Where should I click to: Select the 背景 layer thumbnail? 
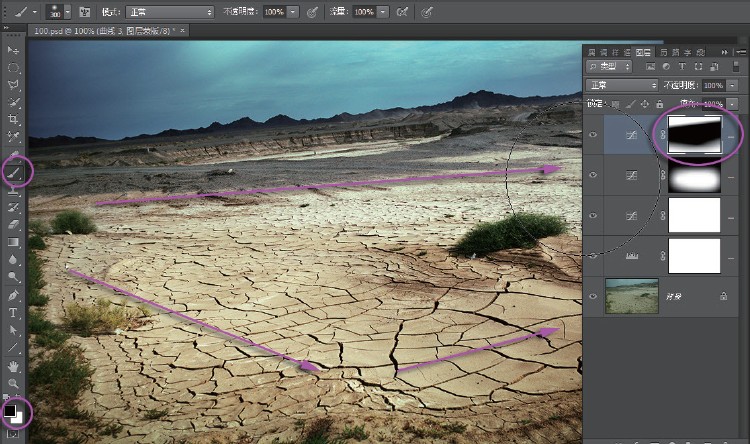click(x=632, y=296)
